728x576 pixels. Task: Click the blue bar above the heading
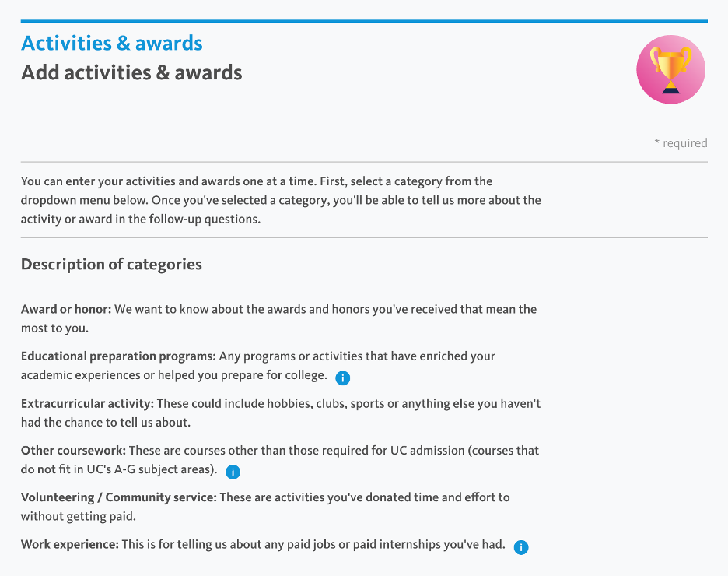click(x=364, y=21)
